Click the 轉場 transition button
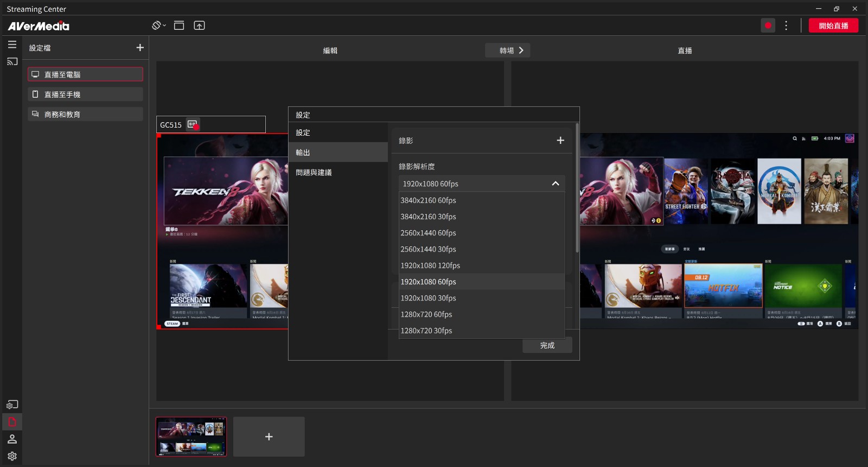Image resolution: width=868 pixels, height=467 pixels. (x=507, y=51)
